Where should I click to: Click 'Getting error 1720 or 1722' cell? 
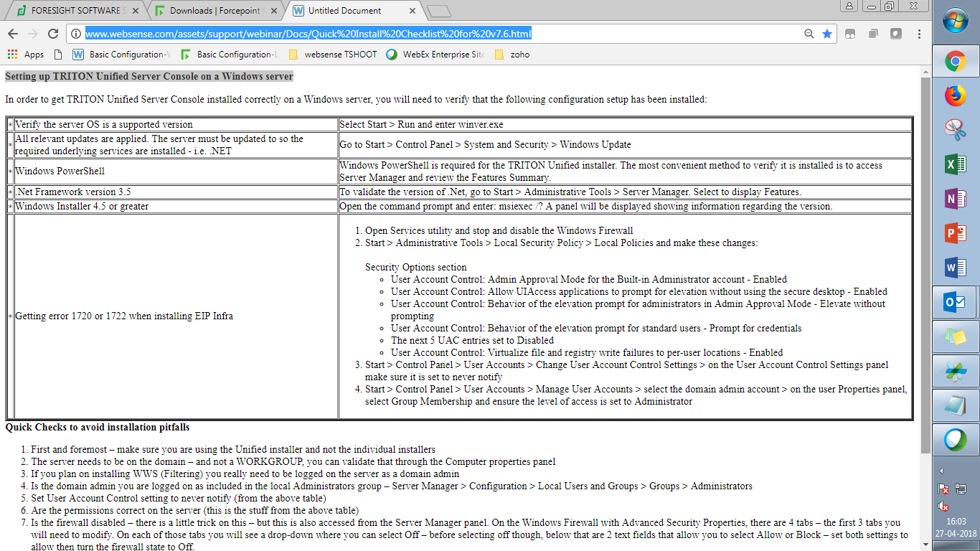click(x=176, y=316)
